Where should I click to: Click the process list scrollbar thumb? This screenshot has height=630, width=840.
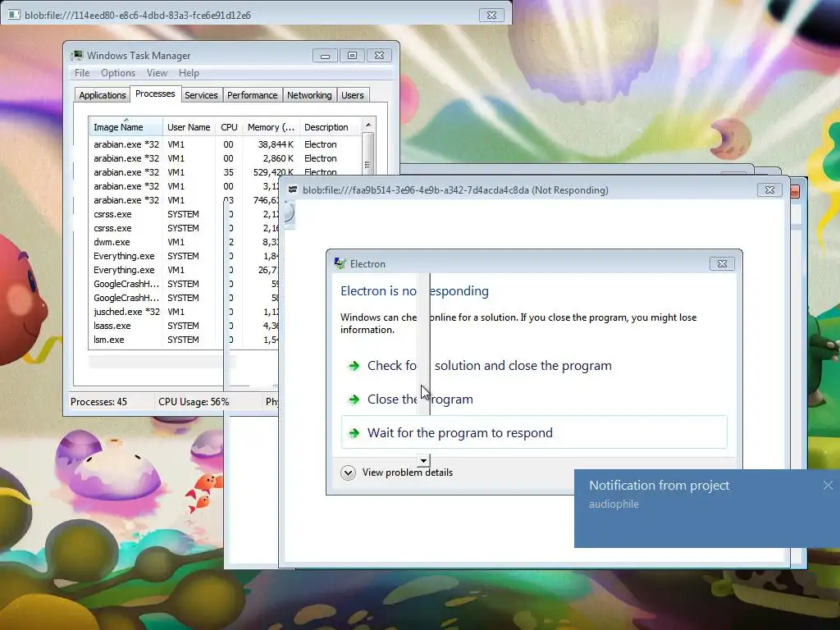tap(367, 155)
